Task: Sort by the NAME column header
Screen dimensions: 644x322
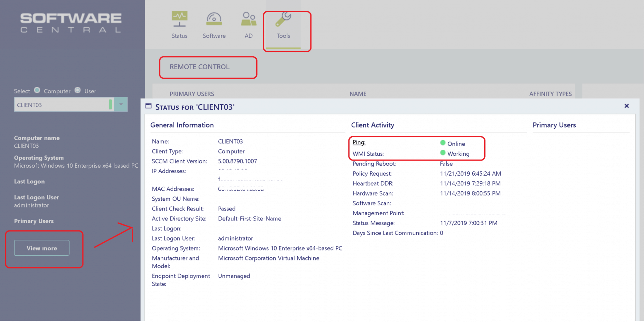Action: tap(357, 94)
